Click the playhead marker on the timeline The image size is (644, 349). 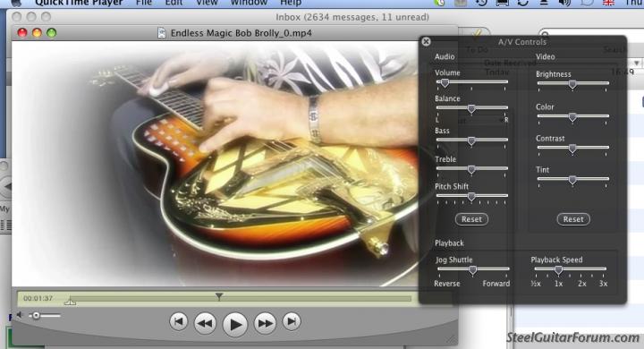tap(219, 296)
